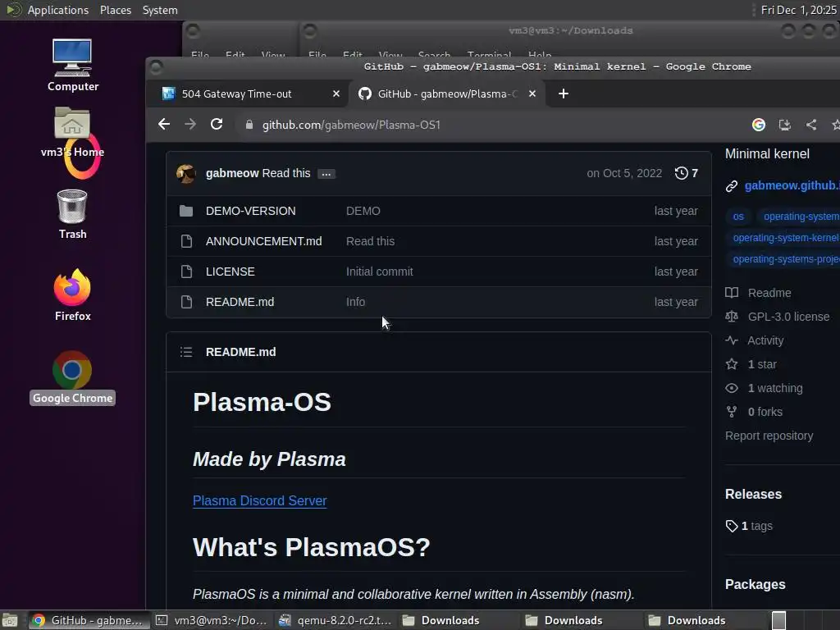Image resolution: width=840 pixels, height=630 pixels.
Task: Click the Google icon in address bar
Action: coord(759,125)
